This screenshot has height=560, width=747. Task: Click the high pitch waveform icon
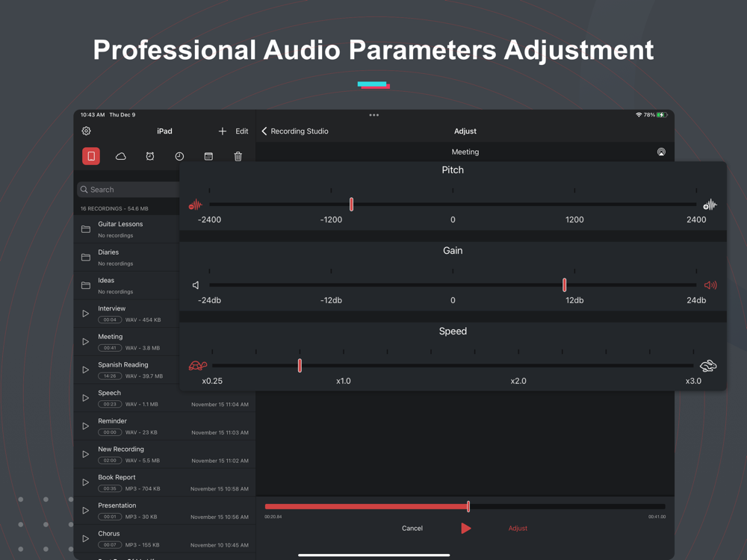click(x=710, y=205)
